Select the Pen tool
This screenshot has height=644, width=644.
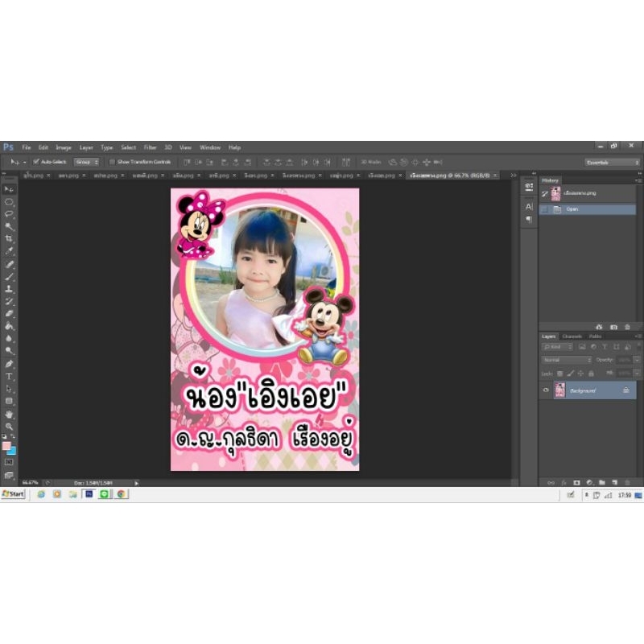click(x=9, y=364)
